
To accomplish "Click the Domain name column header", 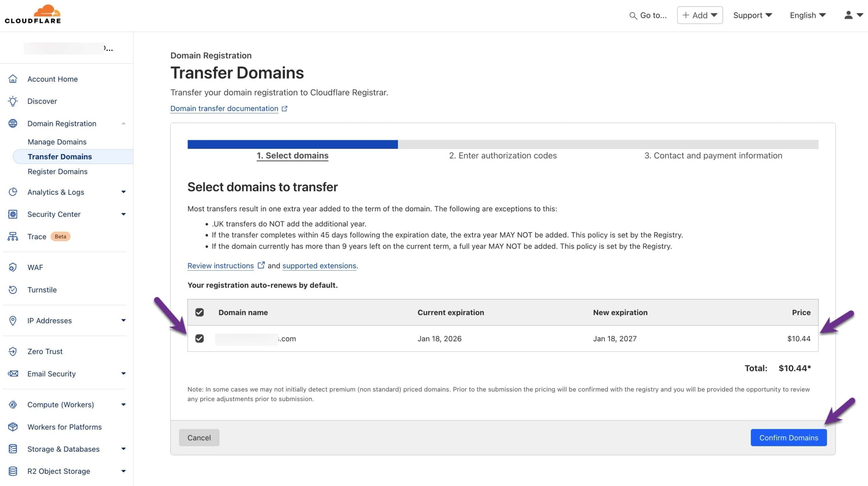I will pos(243,312).
